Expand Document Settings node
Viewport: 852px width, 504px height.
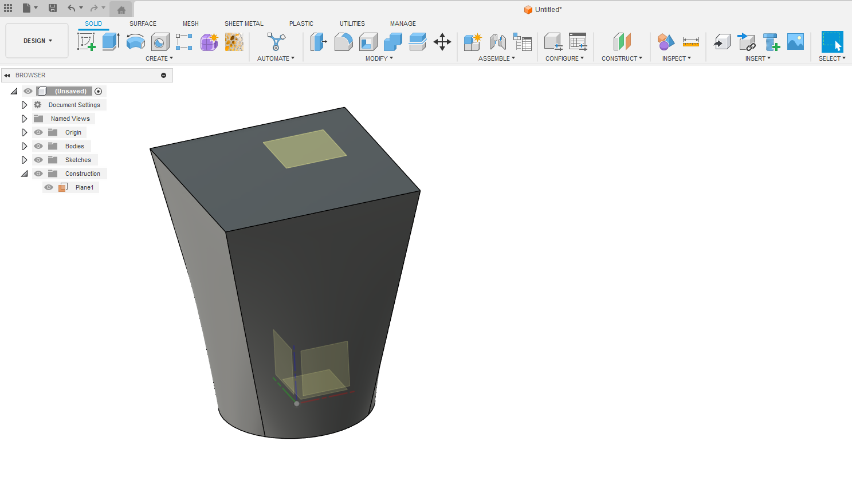pos(24,105)
